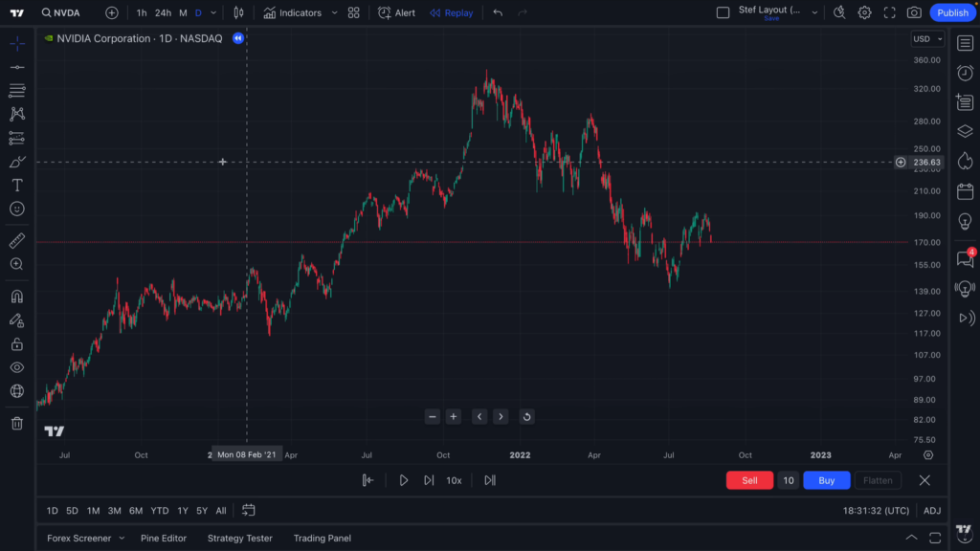The image size is (980, 551).
Task: Click the trash bin remove objects icon
Action: [x=16, y=423]
